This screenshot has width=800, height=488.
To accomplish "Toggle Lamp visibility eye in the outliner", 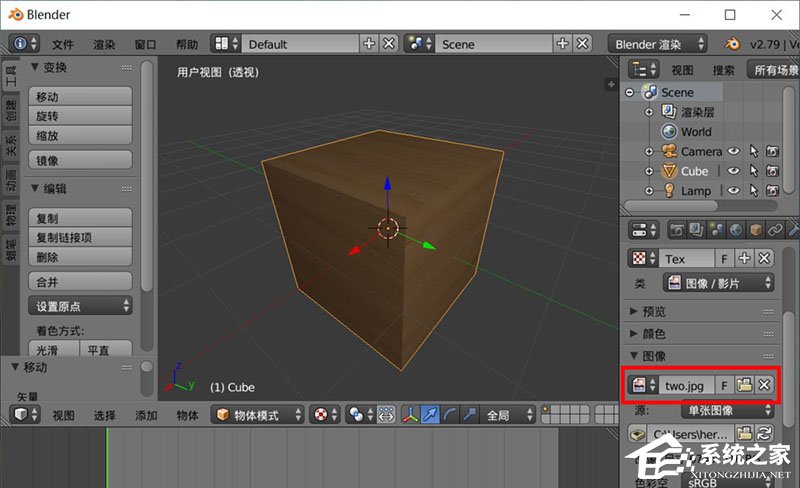I will pyautogui.click(x=733, y=190).
